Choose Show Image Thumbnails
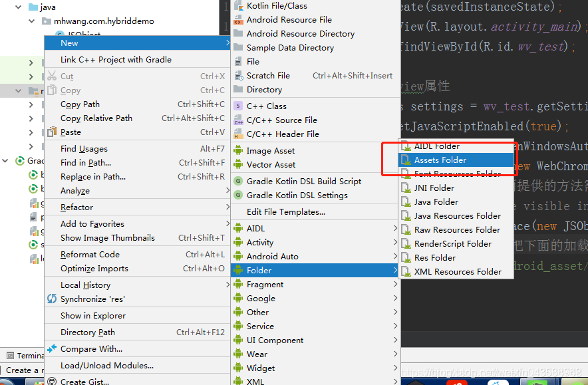Viewport: 588px width, 385px height. tap(137, 237)
